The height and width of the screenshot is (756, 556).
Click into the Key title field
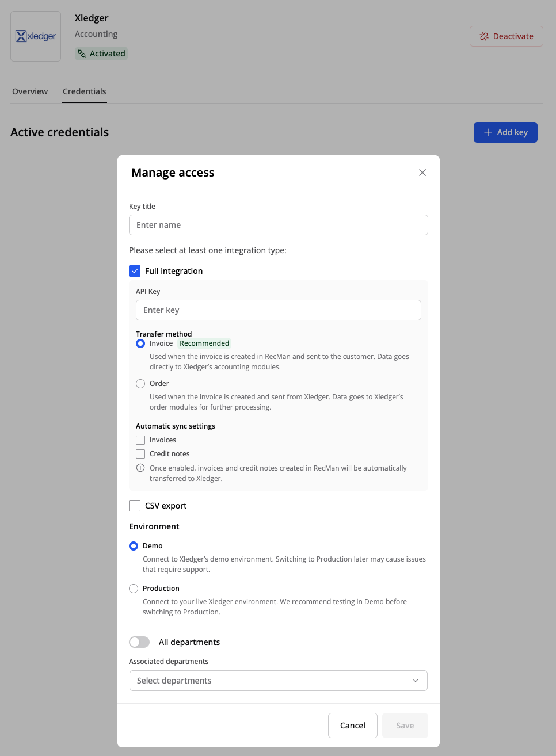[279, 225]
